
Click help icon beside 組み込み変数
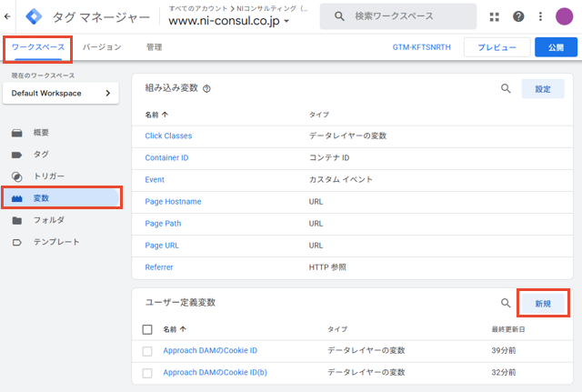[x=206, y=88]
